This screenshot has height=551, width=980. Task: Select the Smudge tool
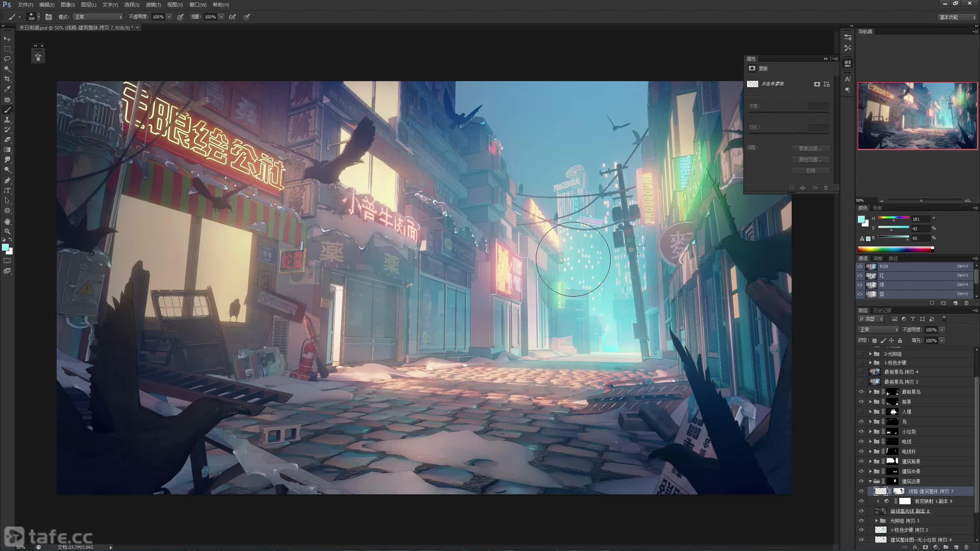tap(7, 160)
